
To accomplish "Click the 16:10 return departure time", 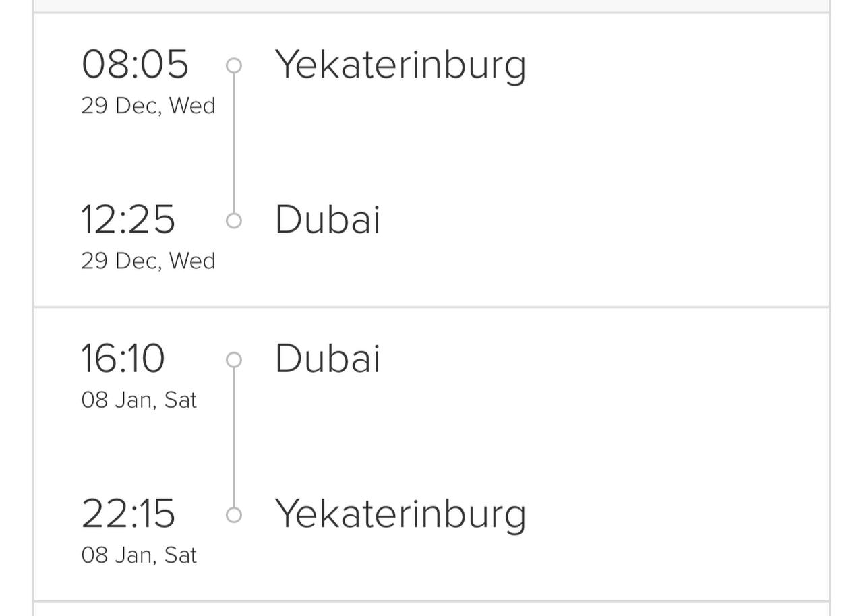I will (123, 359).
